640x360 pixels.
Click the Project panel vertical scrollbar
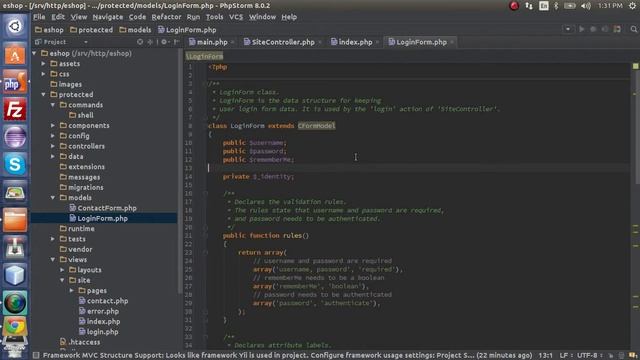point(180,171)
